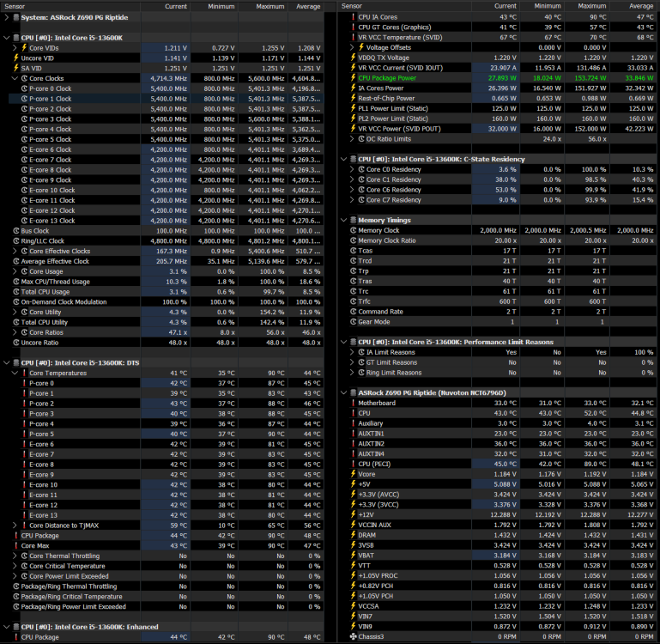This screenshot has height=644, width=660.
Task: Collapse the Core Clocks tree
Action: click(15, 78)
